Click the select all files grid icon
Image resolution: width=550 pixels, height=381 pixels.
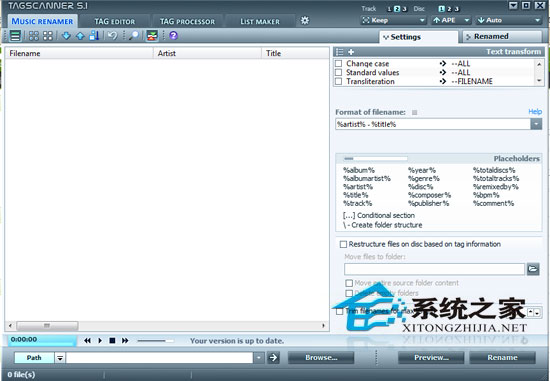pyautogui.click(x=34, y=35)
